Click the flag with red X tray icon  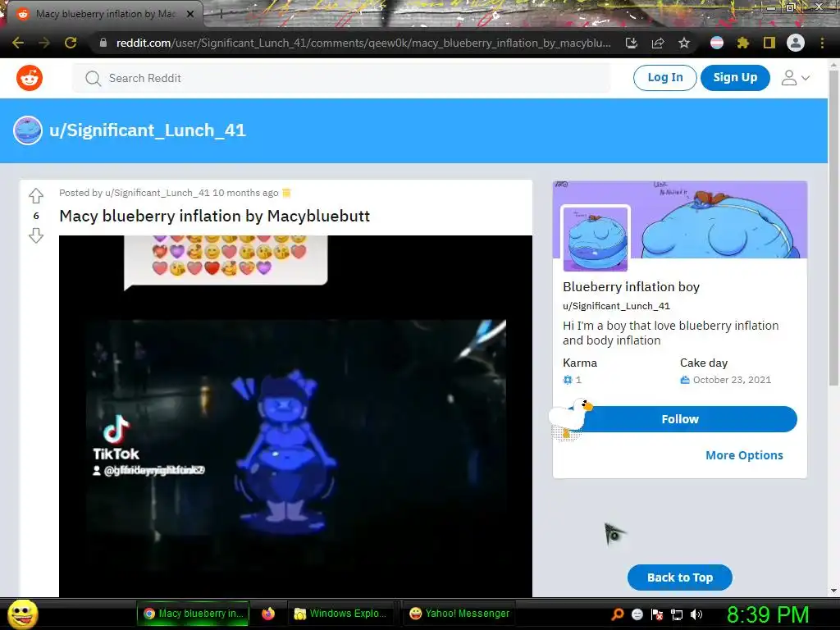[x=657, y=614]
